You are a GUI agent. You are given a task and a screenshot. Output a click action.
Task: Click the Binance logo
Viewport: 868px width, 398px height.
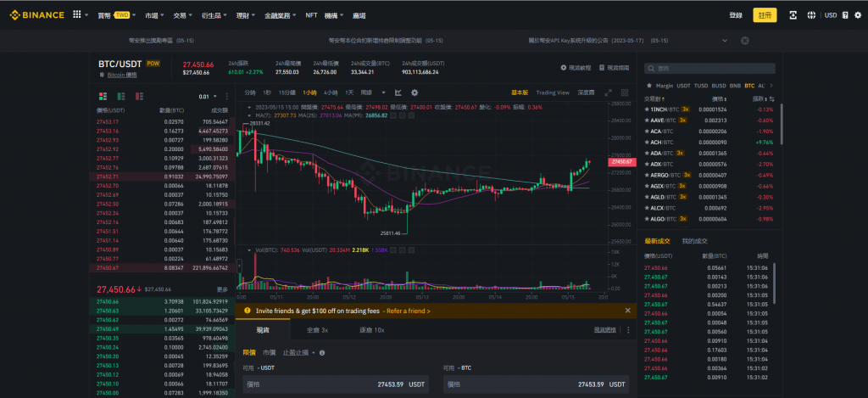(x=37, y=15)
